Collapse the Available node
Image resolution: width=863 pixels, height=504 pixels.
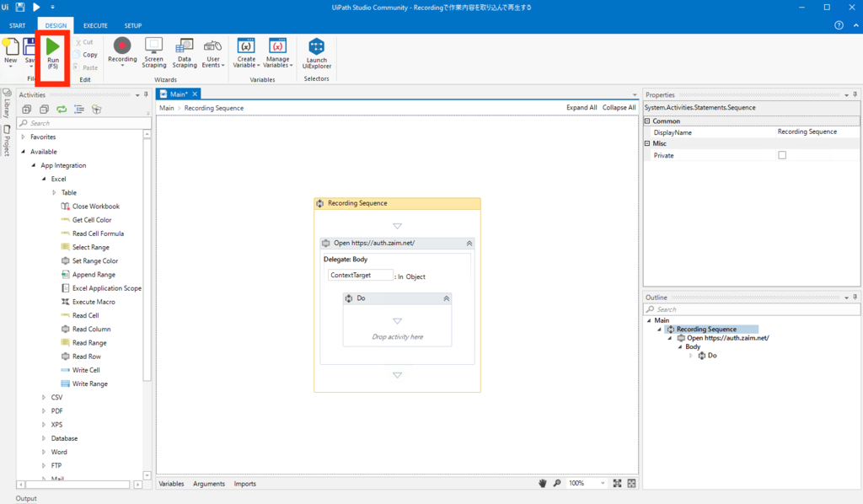point(23,152)
